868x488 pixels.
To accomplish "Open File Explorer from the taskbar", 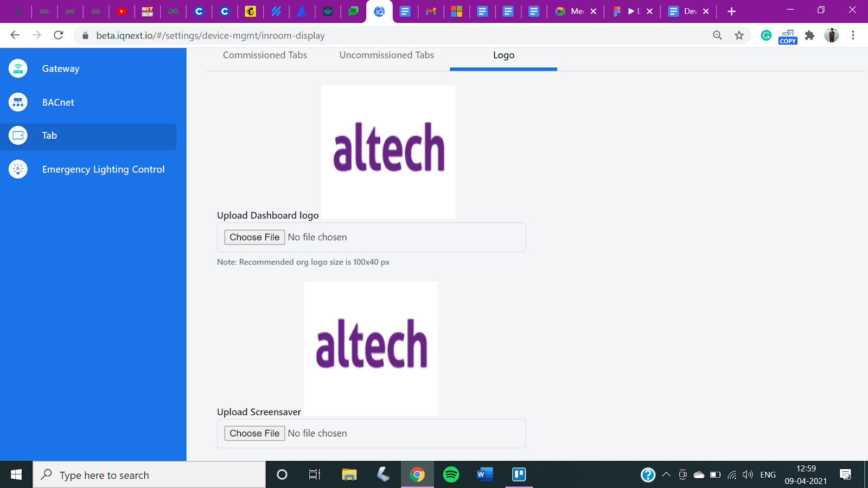I will [x=349, y=475].
